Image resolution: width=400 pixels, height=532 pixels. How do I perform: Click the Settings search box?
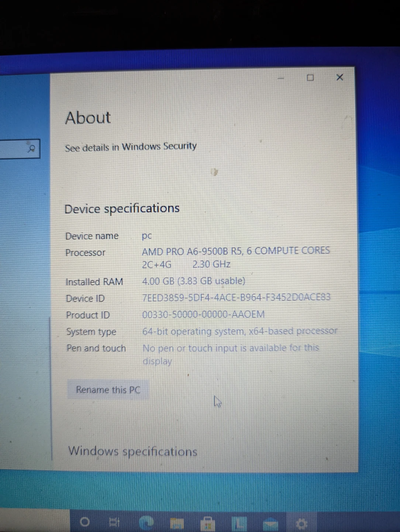[x=20, y=149]
